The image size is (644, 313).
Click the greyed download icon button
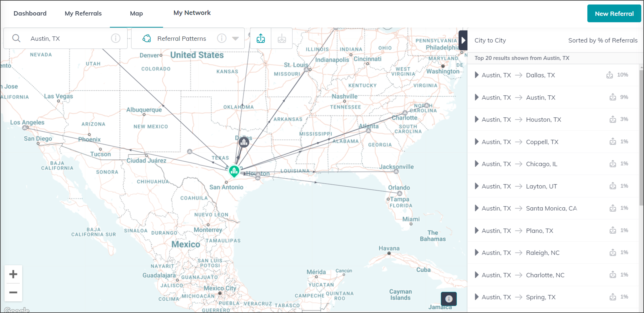tap(282, 38)
